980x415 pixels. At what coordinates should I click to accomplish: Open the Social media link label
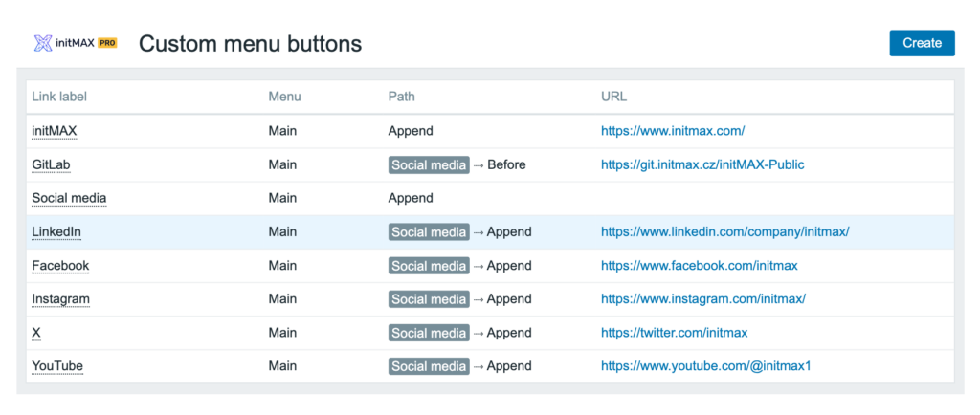point(69,198)
